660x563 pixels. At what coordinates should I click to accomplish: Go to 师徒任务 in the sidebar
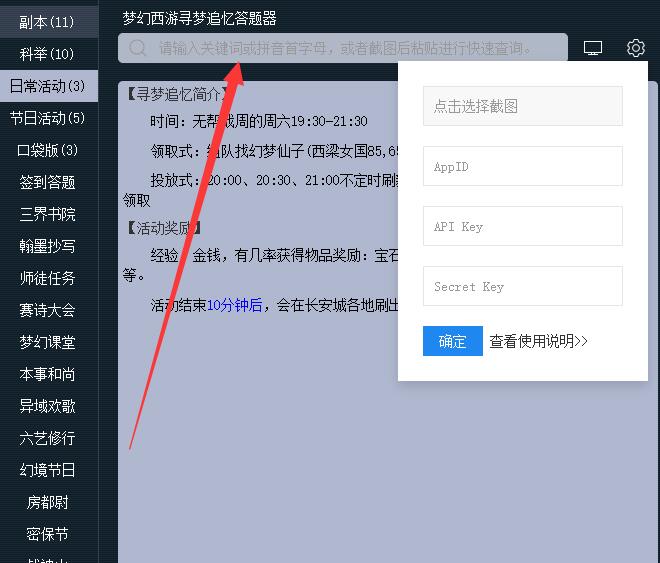click(x=47, y=278)
